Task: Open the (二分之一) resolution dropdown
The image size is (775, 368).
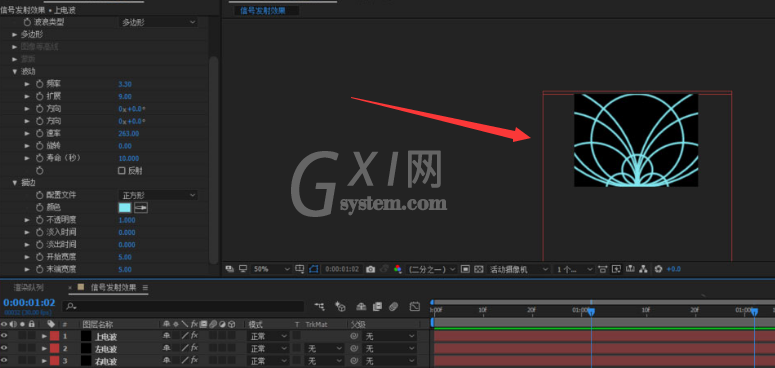Action: [432, 269]
